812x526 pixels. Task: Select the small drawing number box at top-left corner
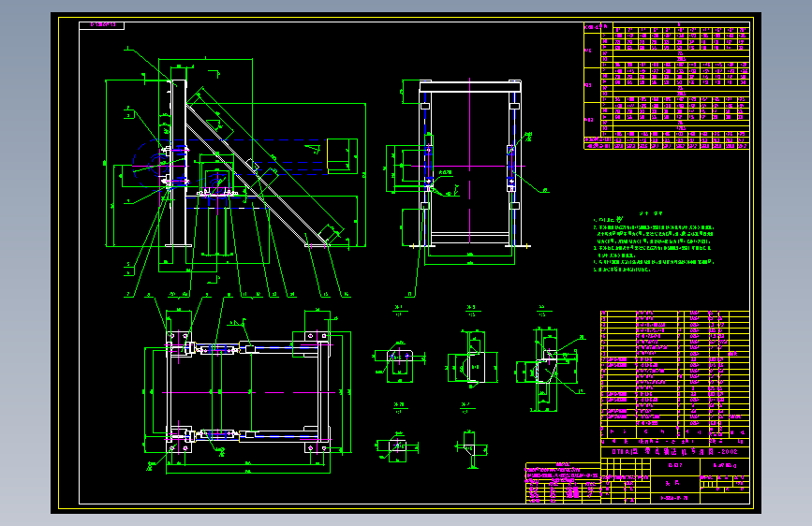click(101, 25)
